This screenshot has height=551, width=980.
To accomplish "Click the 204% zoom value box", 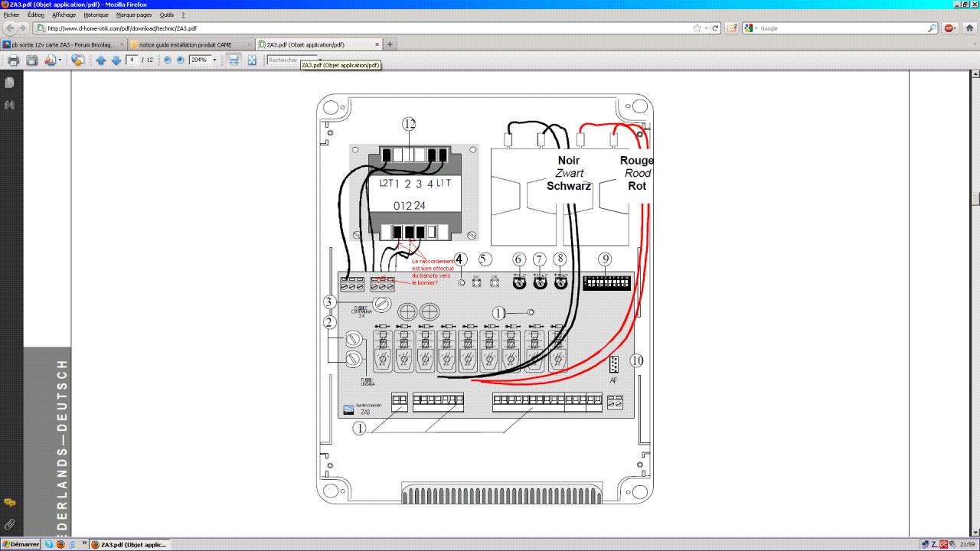I will coord(199,60).
